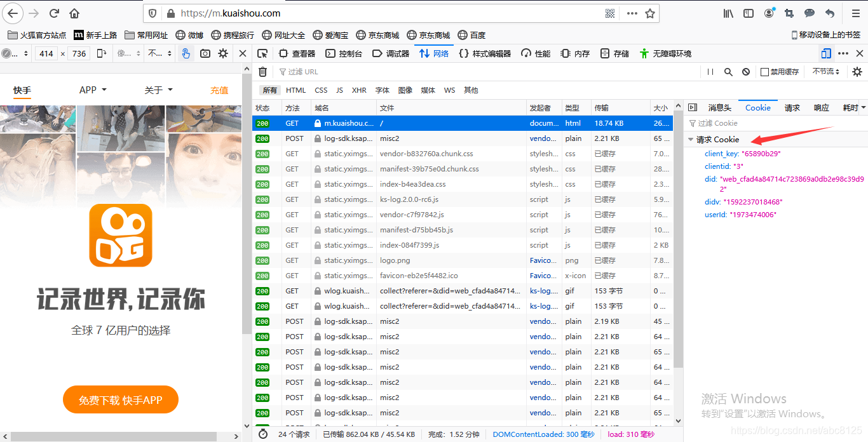Click the QR code icon in address bar

pyautogui.click(x=610, y=13)
